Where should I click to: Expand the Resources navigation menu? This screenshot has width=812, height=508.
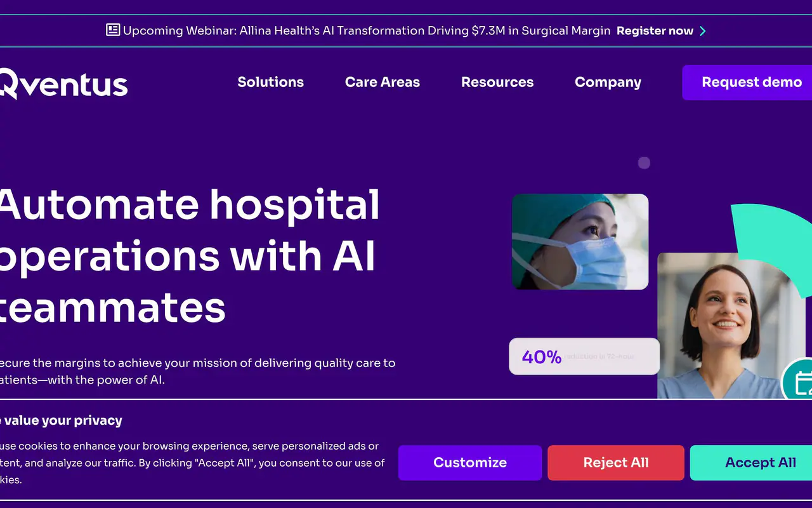pos(497,82)
